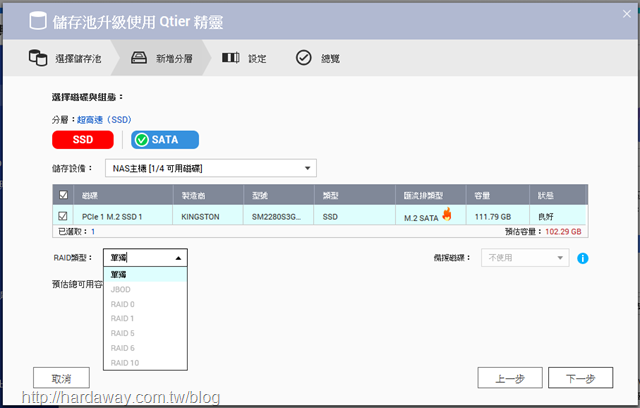Click the PCIe 1 M.2 SSD 1 disk name

[x=112, y=217]
